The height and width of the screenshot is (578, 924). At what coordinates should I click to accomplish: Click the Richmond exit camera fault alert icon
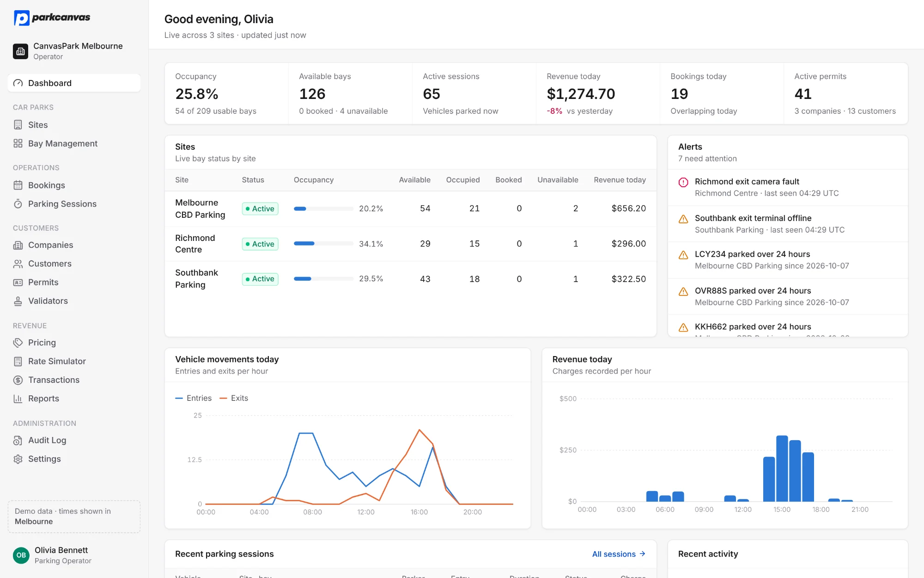pos(683,182)
